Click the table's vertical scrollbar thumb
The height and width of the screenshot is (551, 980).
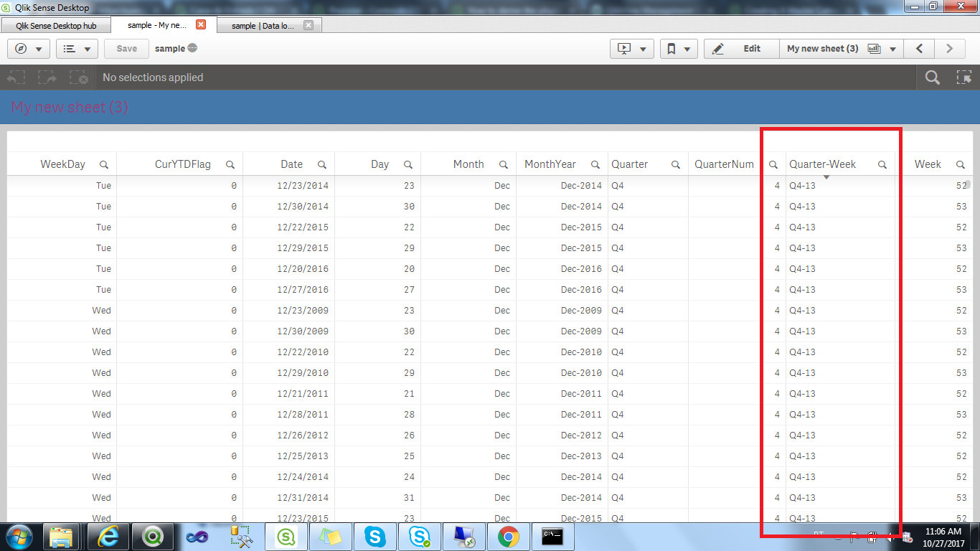(969, 184)
